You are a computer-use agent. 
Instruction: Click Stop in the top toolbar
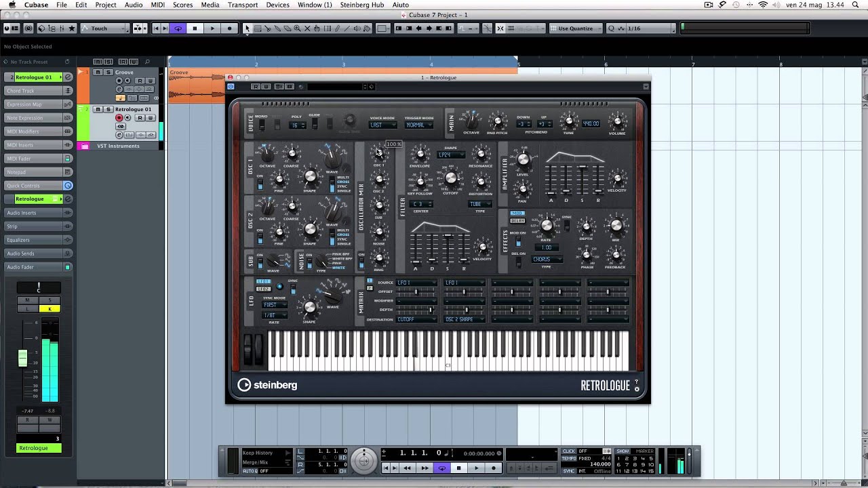tap(195, 28)
